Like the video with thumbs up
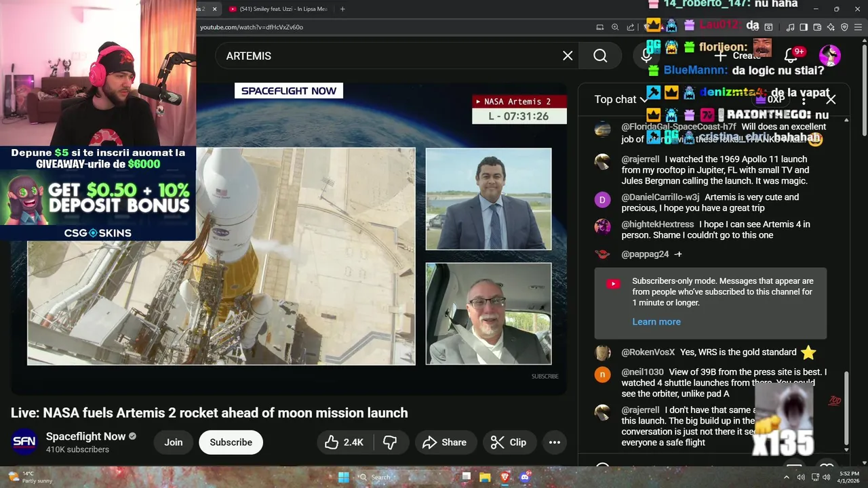Screen dimensions: 868x488 pyautogui.click(x=344, y=442)
